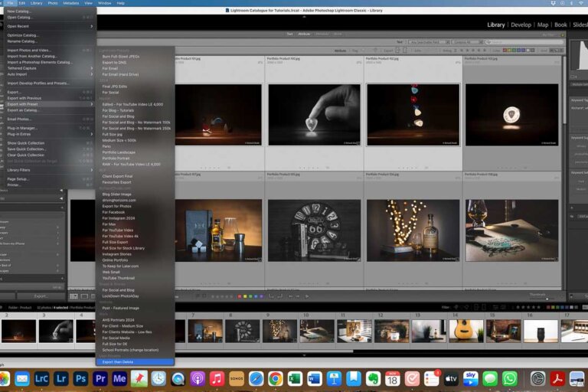Viewport: 588px width, 392px height.
Task: Toggle the library filter lock switch
Action: pos(562,35)
